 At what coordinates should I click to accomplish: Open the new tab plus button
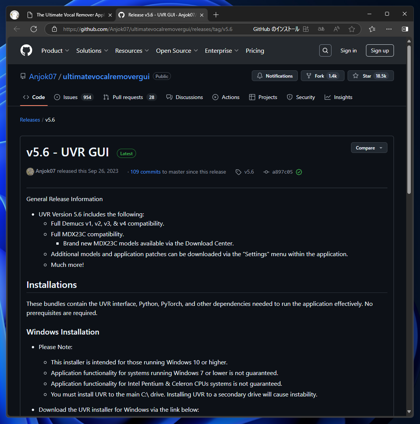[x=216, y=15]
